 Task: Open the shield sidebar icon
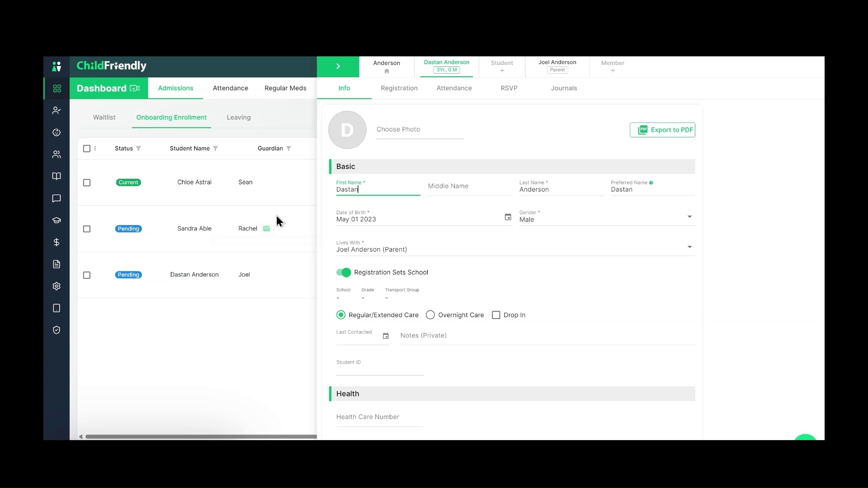pos(57,330)
